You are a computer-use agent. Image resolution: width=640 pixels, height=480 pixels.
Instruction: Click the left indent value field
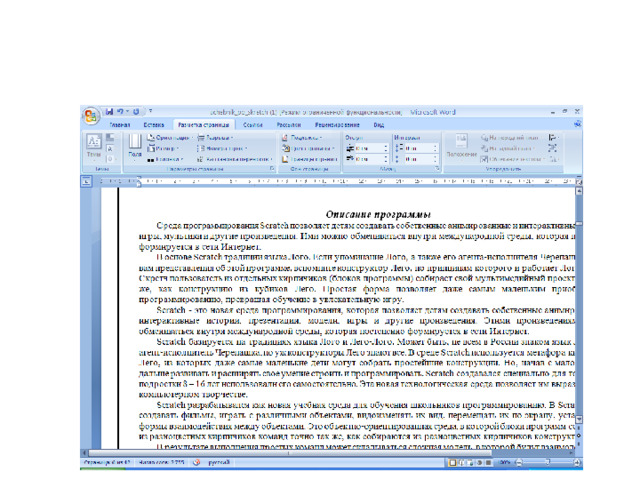pyautogui.click(x=369, y=148)
